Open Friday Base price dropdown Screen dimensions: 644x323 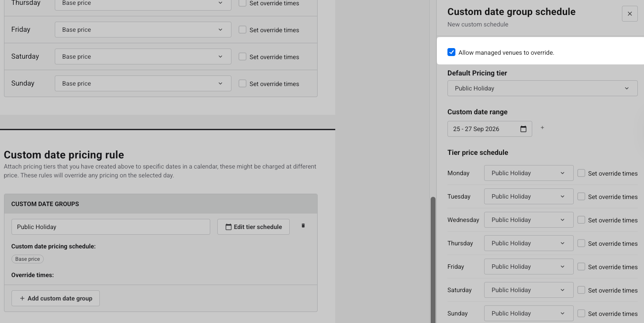143,30
